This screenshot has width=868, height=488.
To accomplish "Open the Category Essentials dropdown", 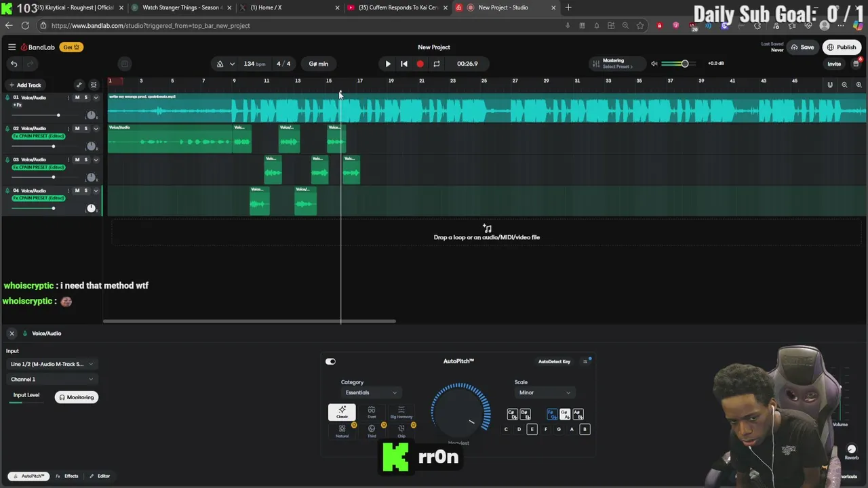I will [x=371, y=392].
